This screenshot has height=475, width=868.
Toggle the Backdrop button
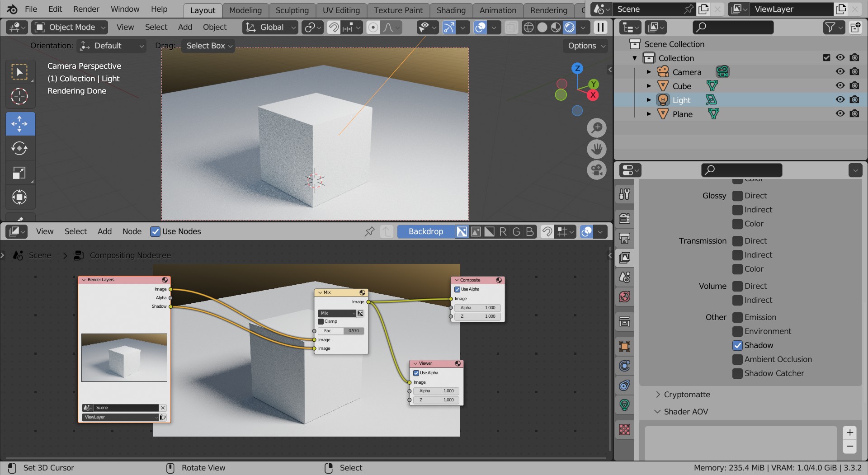(x=426, y=231)
